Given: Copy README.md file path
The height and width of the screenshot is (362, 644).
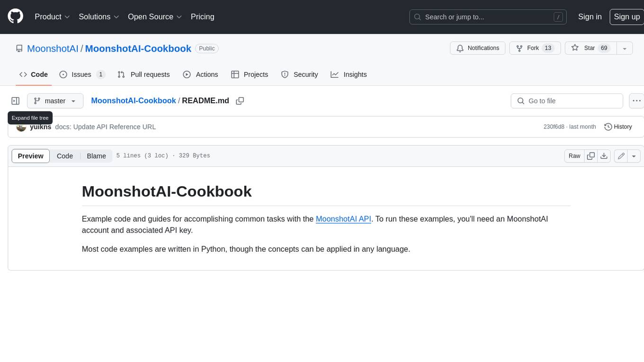Looking at the screenshot, I should pyautogui.click(x=240, y=101).
